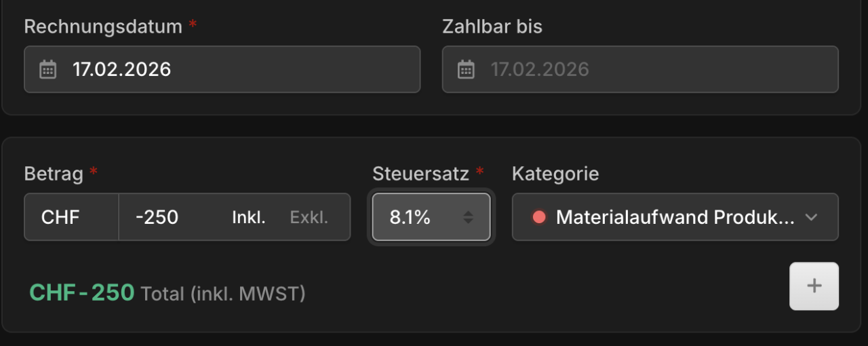The width and height of the screenshot is (868, 346).
Task: Click the chevron arrow of Kategorie selector
Action: (811, 218)
